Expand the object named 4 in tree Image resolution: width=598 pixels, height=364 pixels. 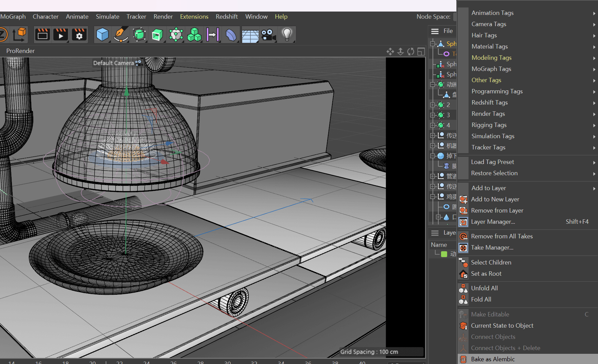(x=433, y=125)
